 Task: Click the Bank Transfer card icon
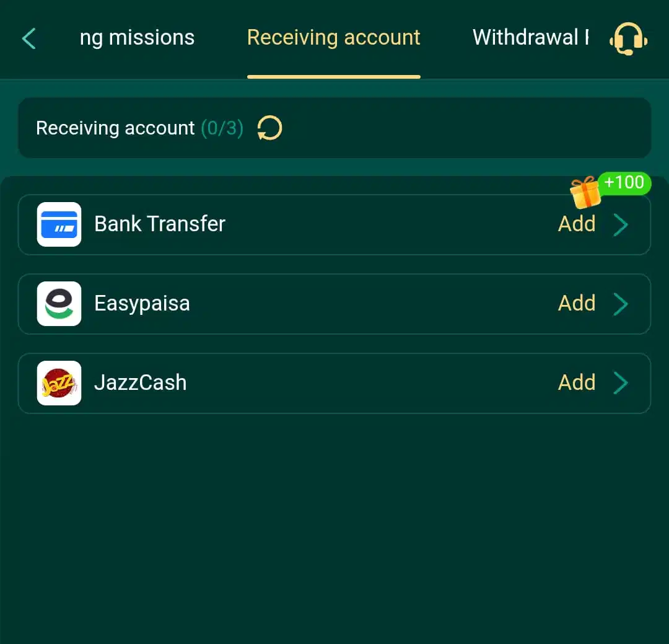pos(59,224)
